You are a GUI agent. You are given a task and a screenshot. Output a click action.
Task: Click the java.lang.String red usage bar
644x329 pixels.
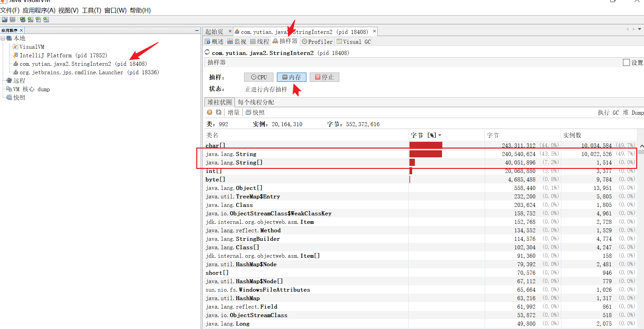pyautogui.click(x=425, y=154)
